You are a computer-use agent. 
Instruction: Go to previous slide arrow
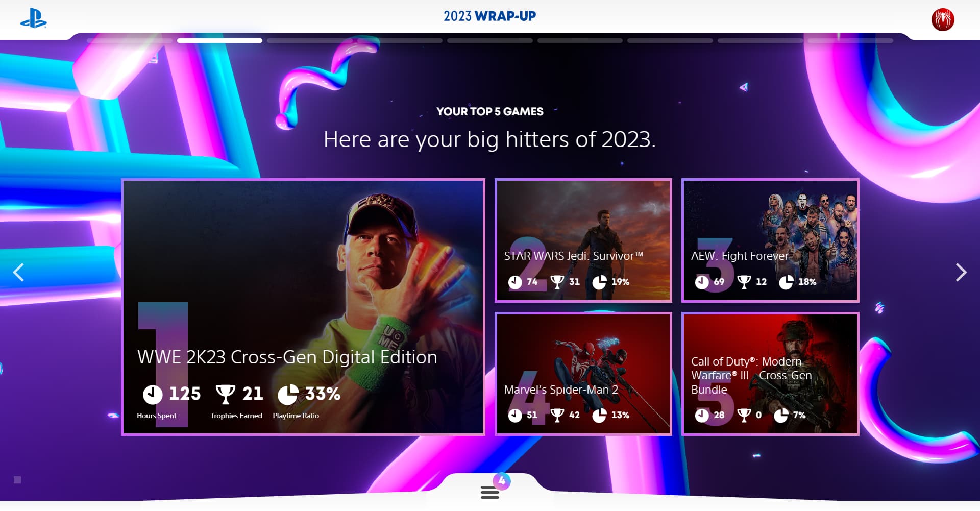click(18, 273)
